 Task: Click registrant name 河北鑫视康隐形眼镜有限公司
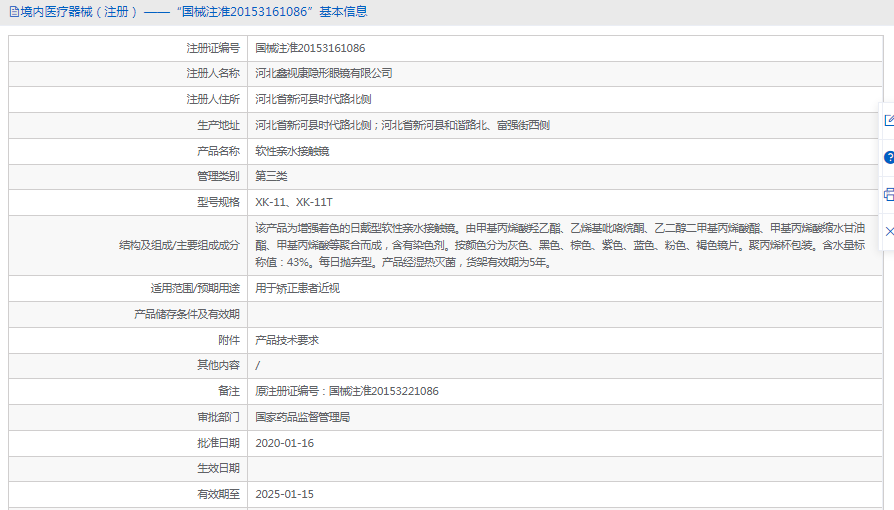pyautogui.click(x=324, y=74)
